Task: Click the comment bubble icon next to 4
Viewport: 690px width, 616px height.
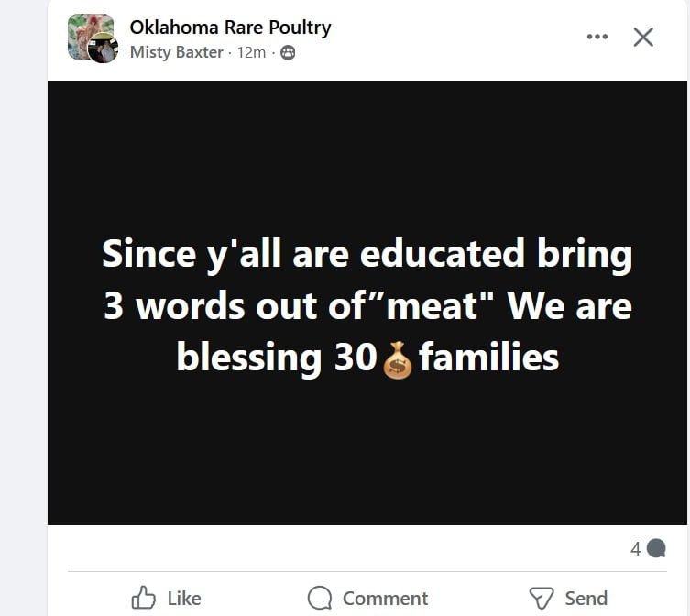Action: pyautogui.click(x=656, y=549)
